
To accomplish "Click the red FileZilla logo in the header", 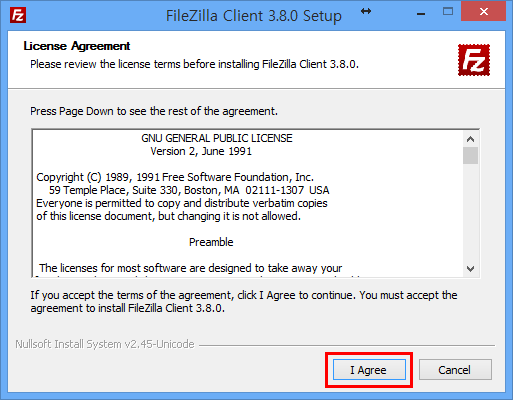I will tap(474, 60).
